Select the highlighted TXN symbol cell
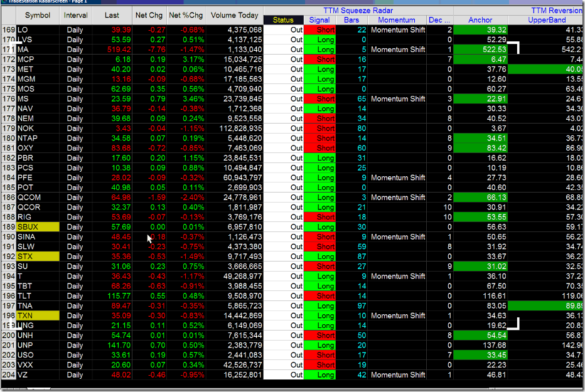Screen dimensions: 585x392 pos(38,315)
